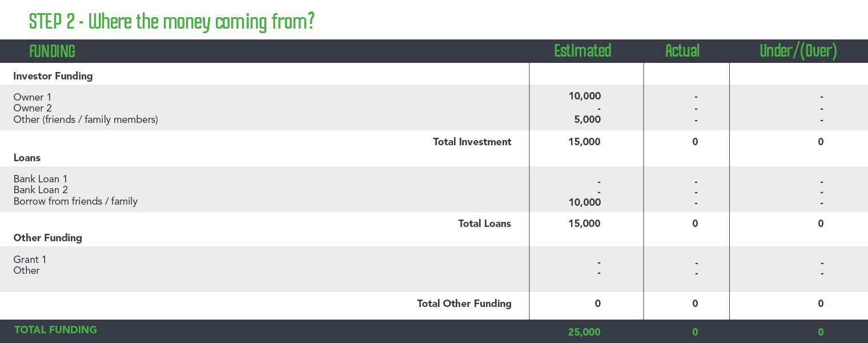
Task: Click the Bank Loan 1 row label
Action: [x=40, y=179]
